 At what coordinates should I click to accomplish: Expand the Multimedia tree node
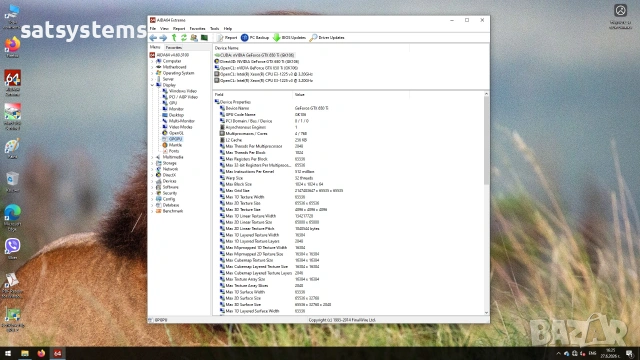point(153,157)
